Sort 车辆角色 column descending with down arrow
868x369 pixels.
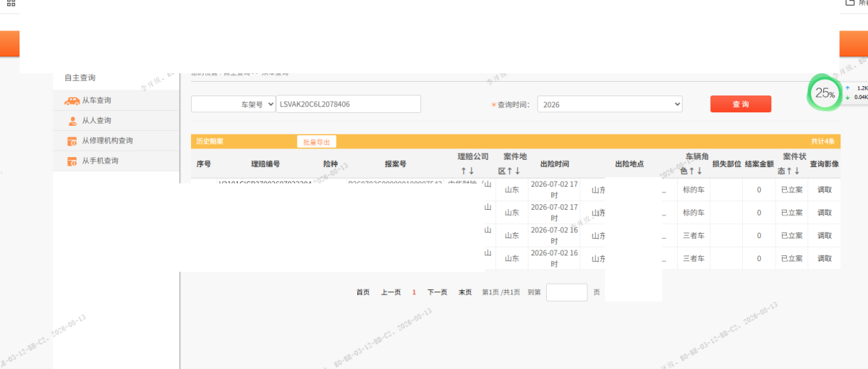(x=699, y=171)
